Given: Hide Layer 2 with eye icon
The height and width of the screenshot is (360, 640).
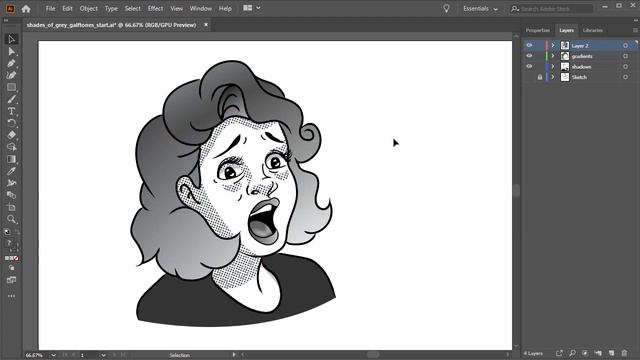Looking at the screenshot, I should [529, 45].
